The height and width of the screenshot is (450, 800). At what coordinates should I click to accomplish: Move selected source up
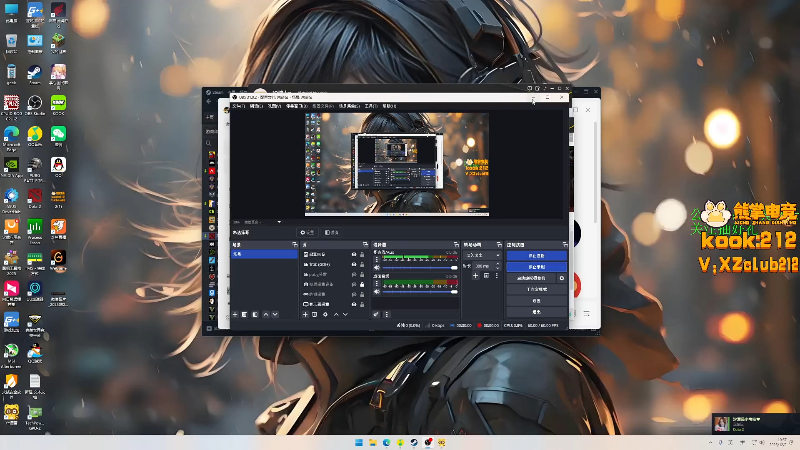tap(336, 314)
